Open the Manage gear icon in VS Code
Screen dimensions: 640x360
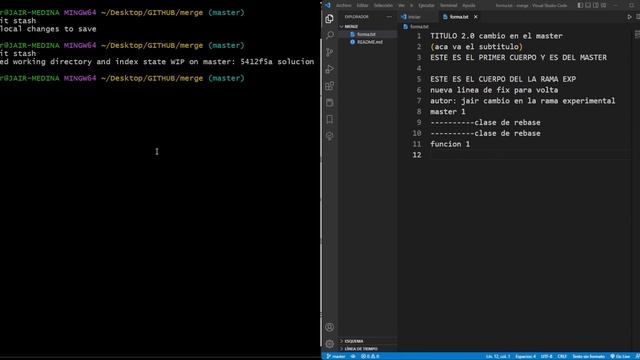(329, 344)
